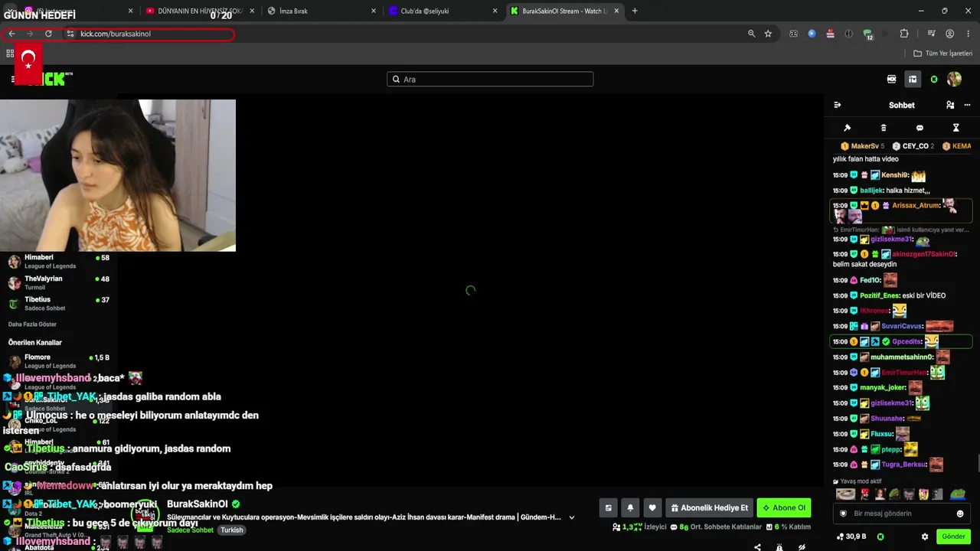The height and width of the screenshot is (551, 980).
Task: Click the trash icon in chat toolbar
Action: [x=884, y=128]
